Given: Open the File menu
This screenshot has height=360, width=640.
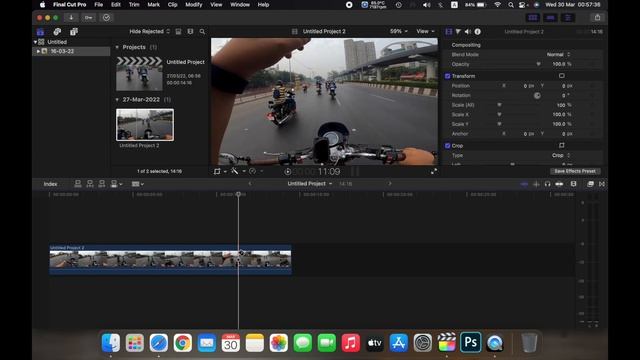Looking at the screenshot, I should pyautogui.click(x=99, y=5).
